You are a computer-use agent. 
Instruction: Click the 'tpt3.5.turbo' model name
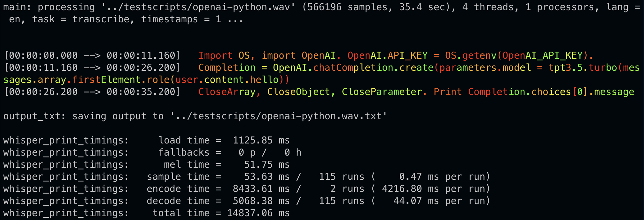click(x=583, y=68)
